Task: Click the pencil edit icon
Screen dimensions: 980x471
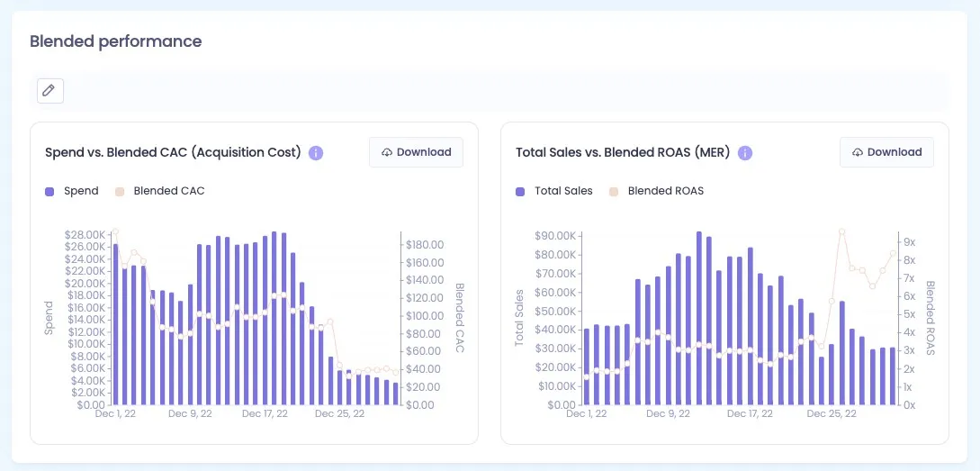Action: tap(50, 91)
